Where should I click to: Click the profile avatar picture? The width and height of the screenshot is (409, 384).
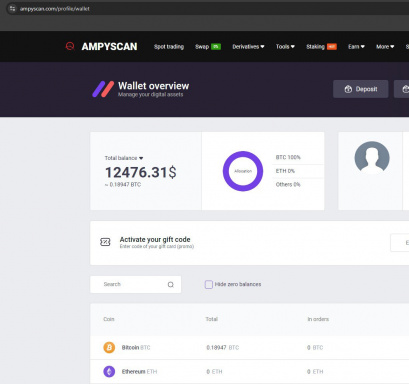372,158
